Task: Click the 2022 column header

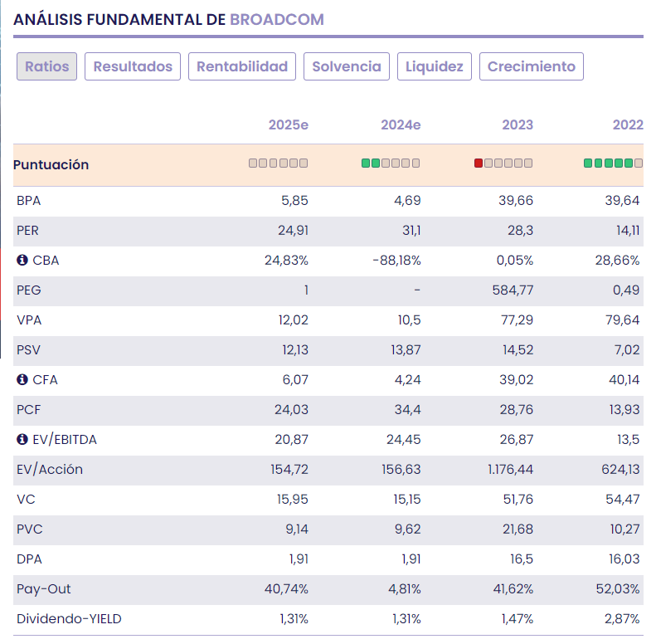Action: tap(628, 125)
